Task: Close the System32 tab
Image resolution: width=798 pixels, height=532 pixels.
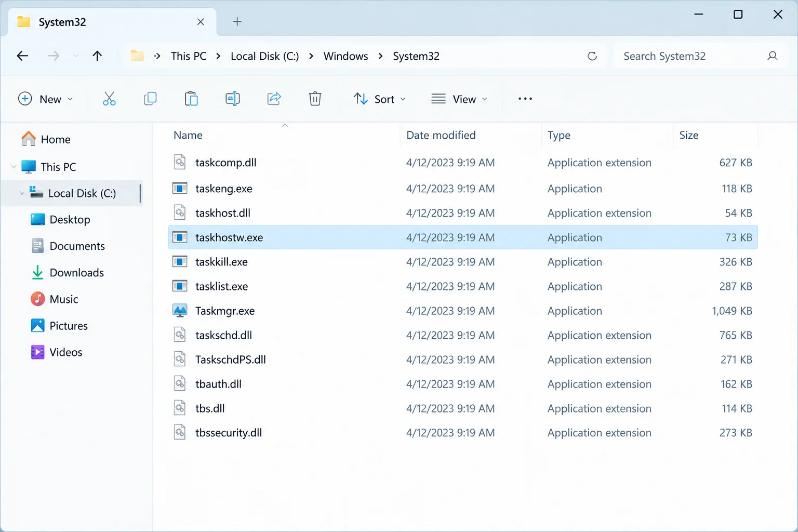Action: click(201, 22)
